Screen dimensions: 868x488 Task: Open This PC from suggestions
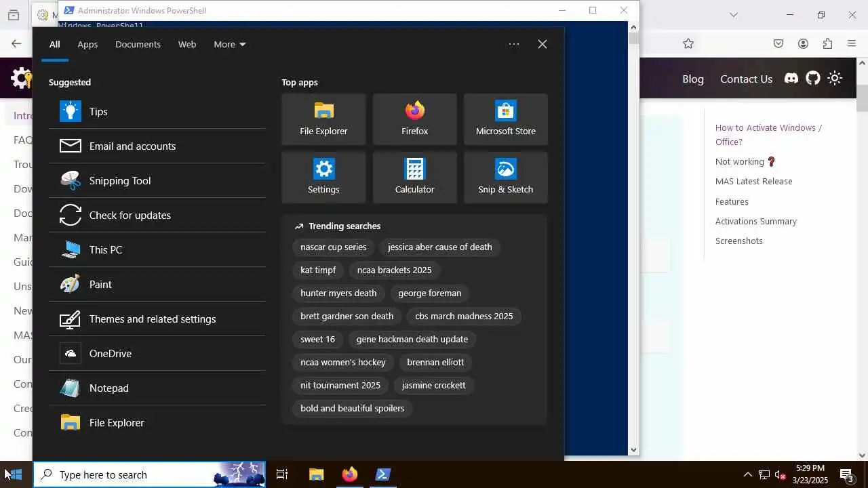pyautogui.click(x=157, y=249)
